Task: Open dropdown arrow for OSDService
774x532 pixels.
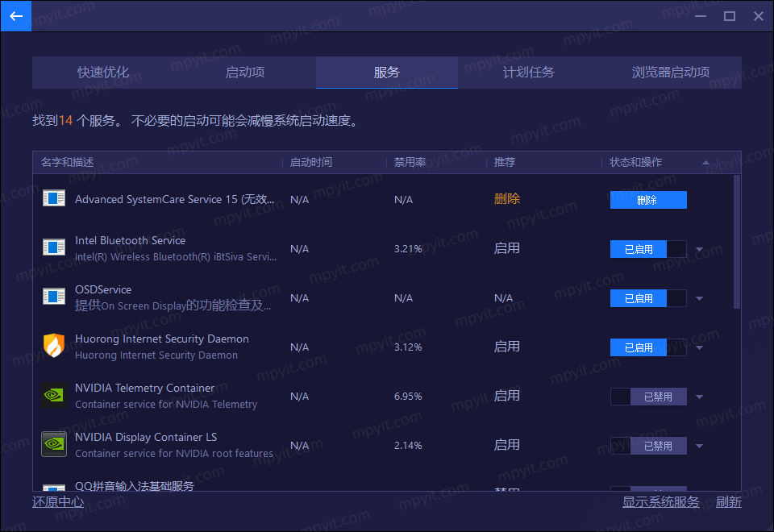Action: 700,298
